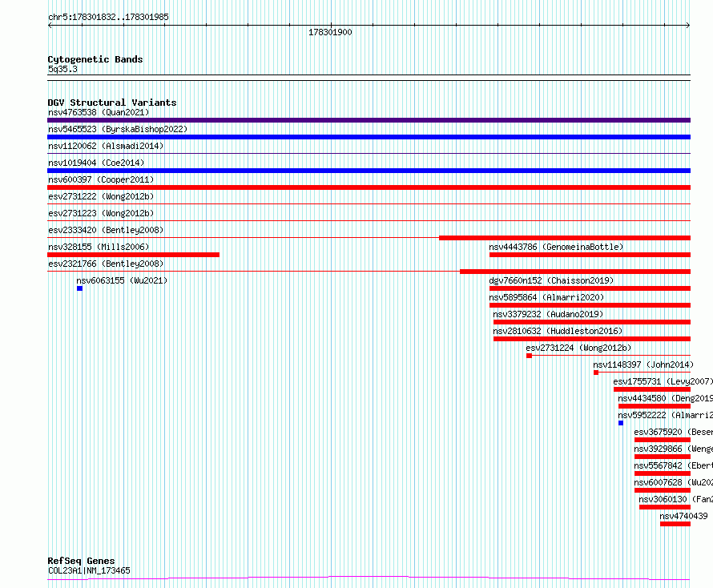
Task: Select the red square marker of esv2731224
Action: point(529,356)
